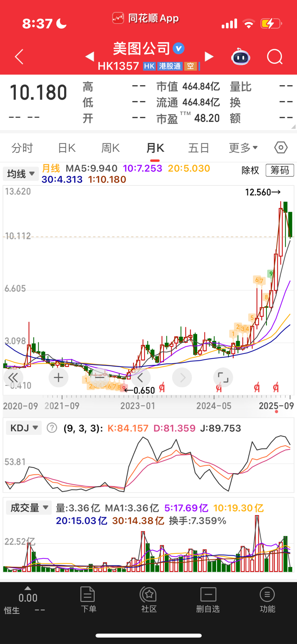
Task: Tap the KDJ indicator chart
Action: (148, 464)
